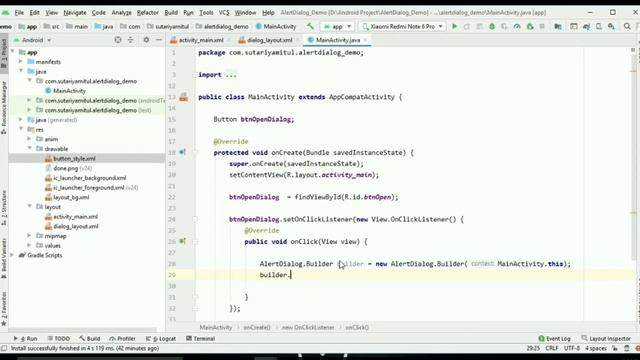The height and width of the screenshot is (360, 640).
Task: Open the SDK Manager icon
Action: point(611,27)
